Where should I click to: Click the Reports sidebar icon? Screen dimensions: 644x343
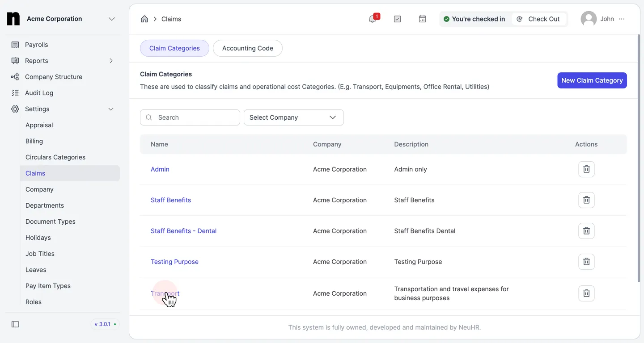coord(15,61)
